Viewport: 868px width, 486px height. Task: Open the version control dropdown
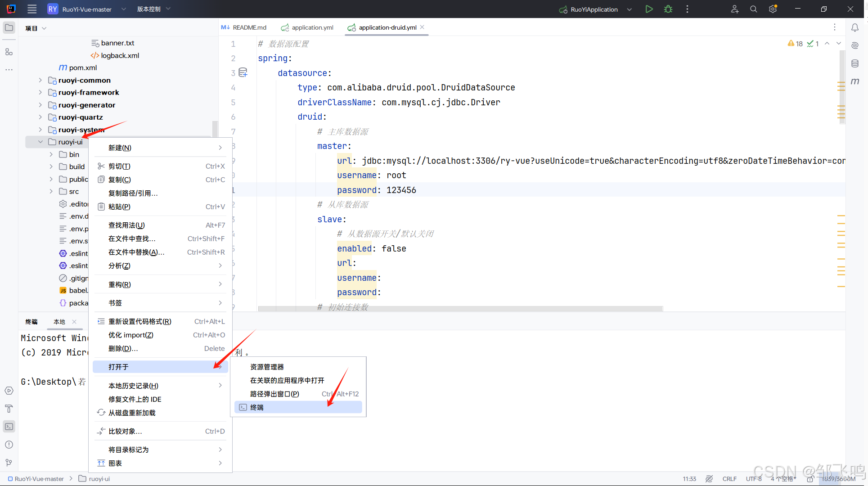coord(153,9)
